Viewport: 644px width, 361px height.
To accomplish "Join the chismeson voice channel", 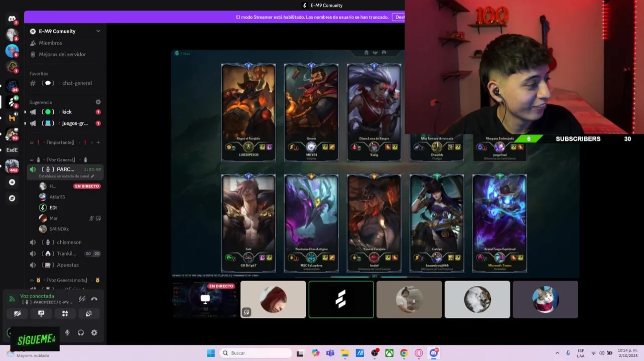I will pyautogui.click(x=65, y=242).
